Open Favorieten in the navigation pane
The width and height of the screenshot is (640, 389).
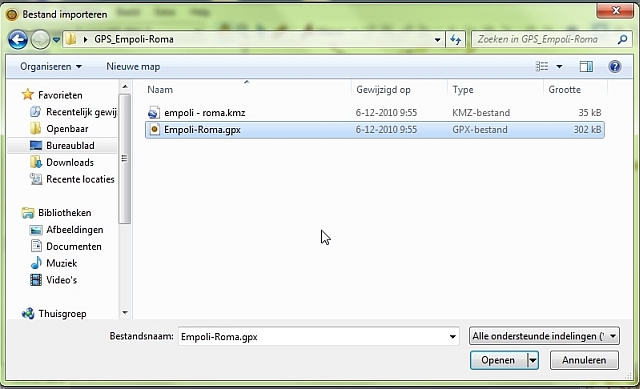tap(60, 95)
